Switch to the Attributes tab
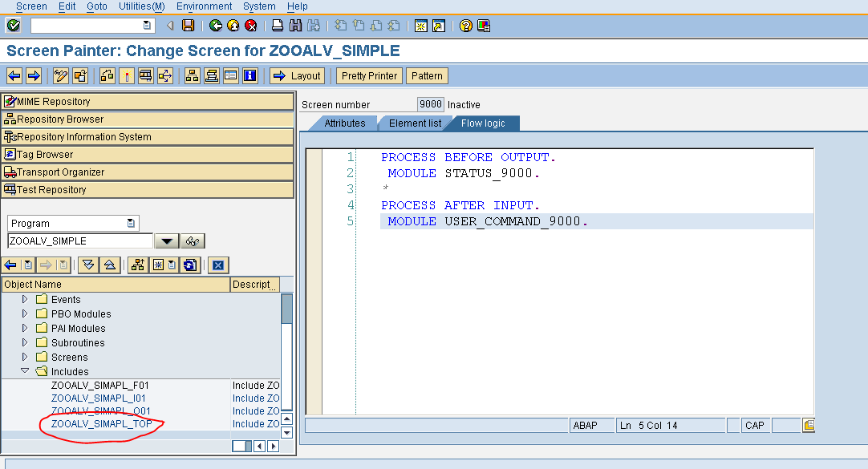 (x=343, y=123)
